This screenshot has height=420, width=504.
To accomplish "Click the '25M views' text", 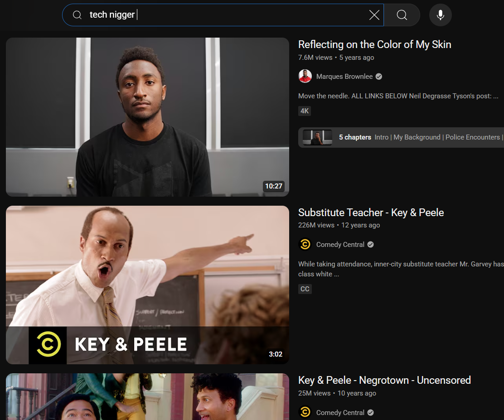I will 314,393.
